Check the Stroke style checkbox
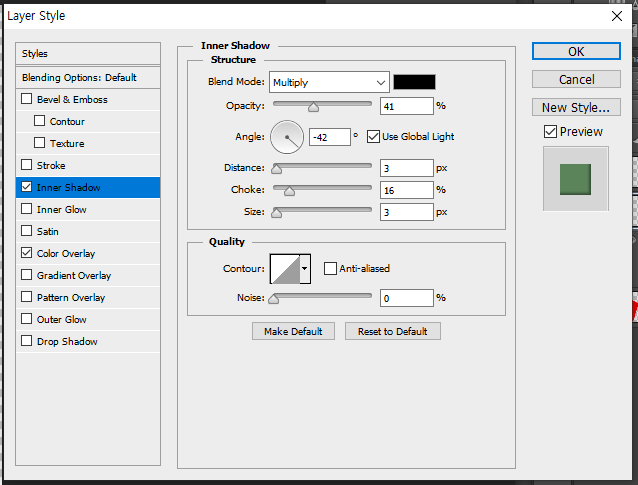Screen dimensions: 638x485 (26, 165)
